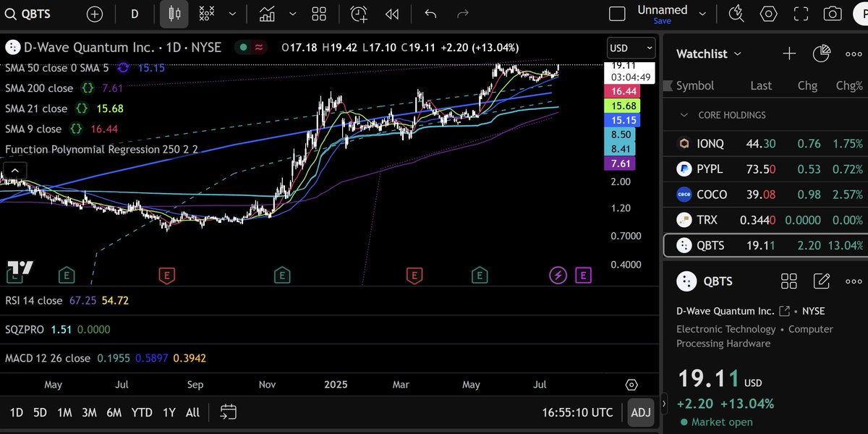Image resolution: width=868 pixels, height=434 pixels.
Task: Redo action with forward arrow
Action: pyautogui.click(x=464, y=14)
